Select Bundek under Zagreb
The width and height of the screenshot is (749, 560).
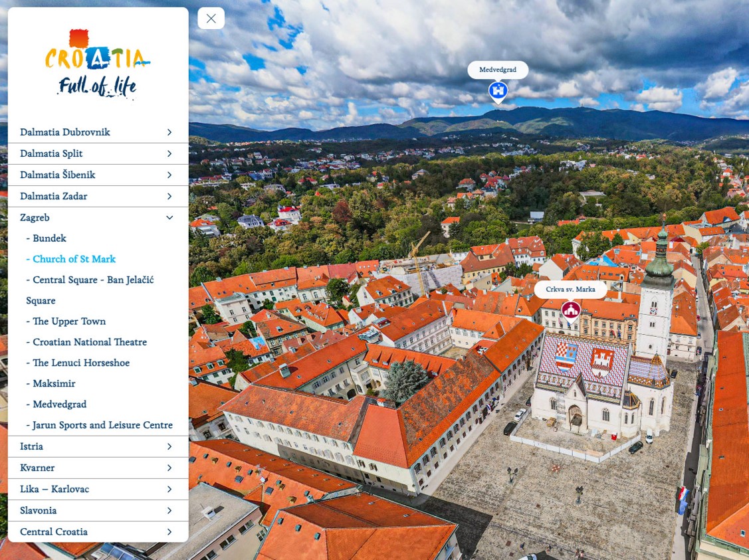47,238
